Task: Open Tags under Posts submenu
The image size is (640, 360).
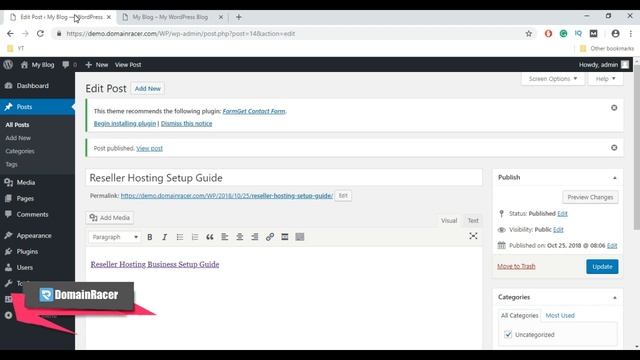Action: 11,164
